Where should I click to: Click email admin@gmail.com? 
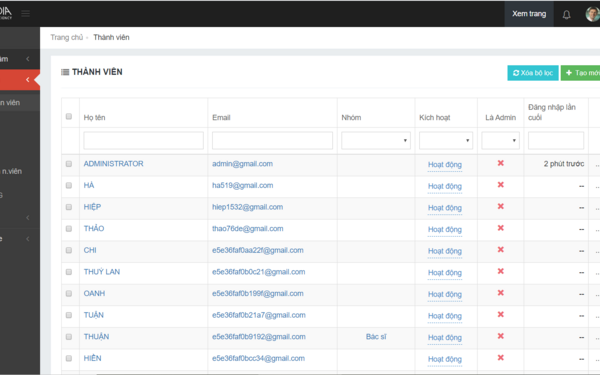coord(243,164)
